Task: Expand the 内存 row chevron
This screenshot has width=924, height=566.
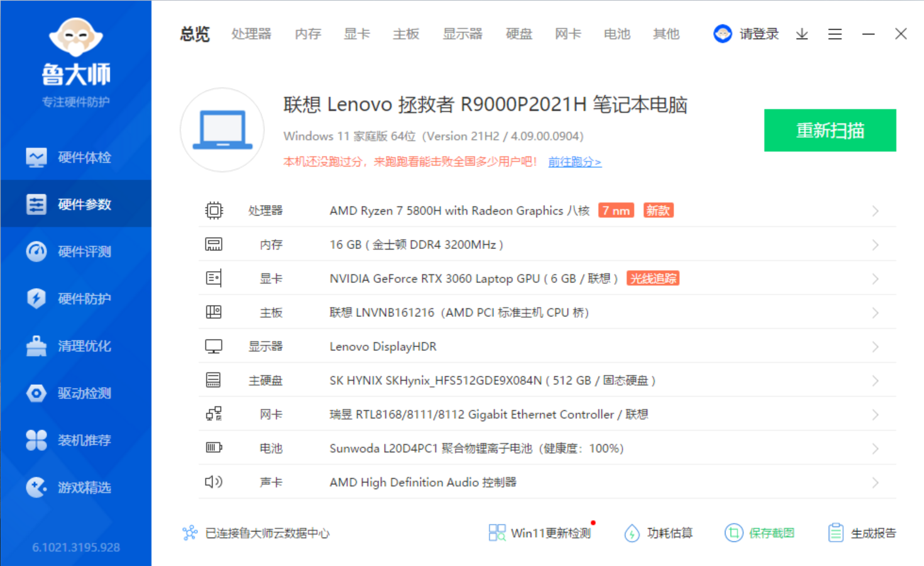Action: (875, 245)
